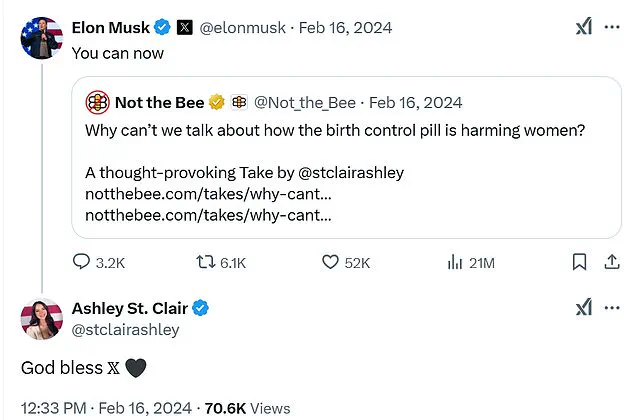Image resolution: width=634 pixels, height=420 pixels.
Task: Bookmark this post
Action: tap(579, 262)
